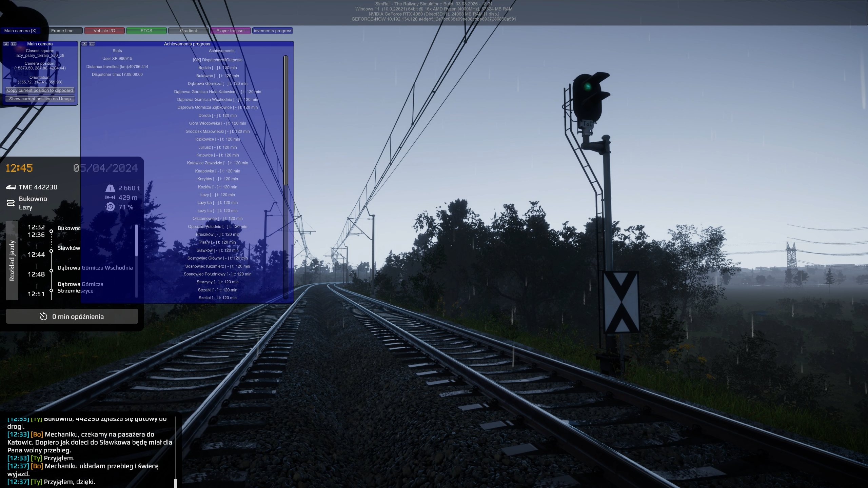This screenshot has height=488, width=868.
Task: Click the train weight icon at 2 660 t
Action: pyautogui.click(x=110, y=188)
